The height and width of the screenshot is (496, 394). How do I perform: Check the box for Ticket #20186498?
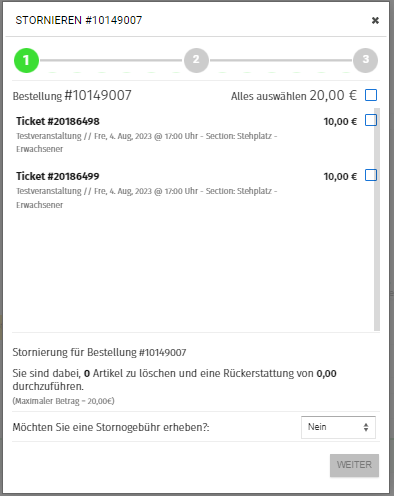tap(371, 120)
